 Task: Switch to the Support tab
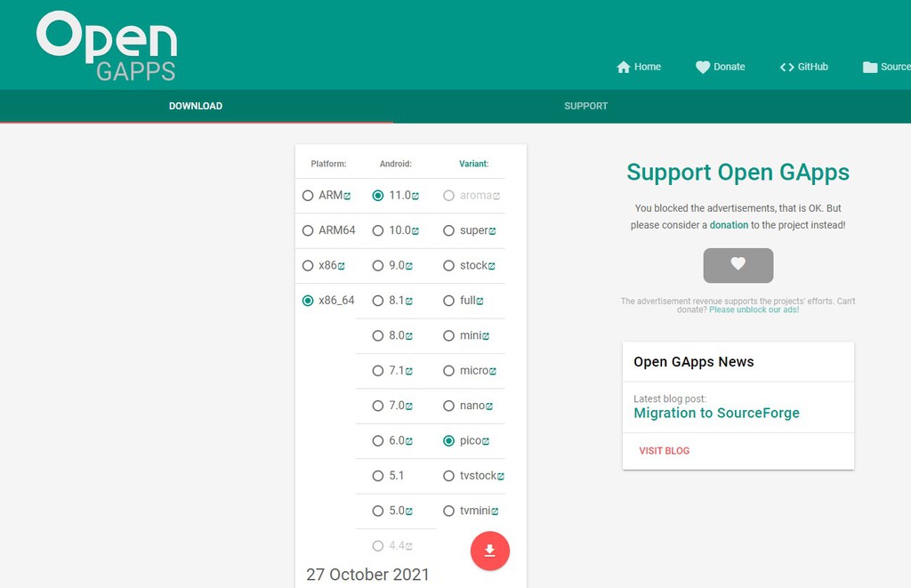click(x=585, y=106)
